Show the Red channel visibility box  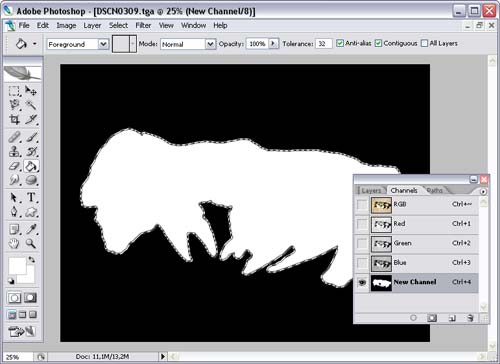pyautogui.click(x=362, y=224)
